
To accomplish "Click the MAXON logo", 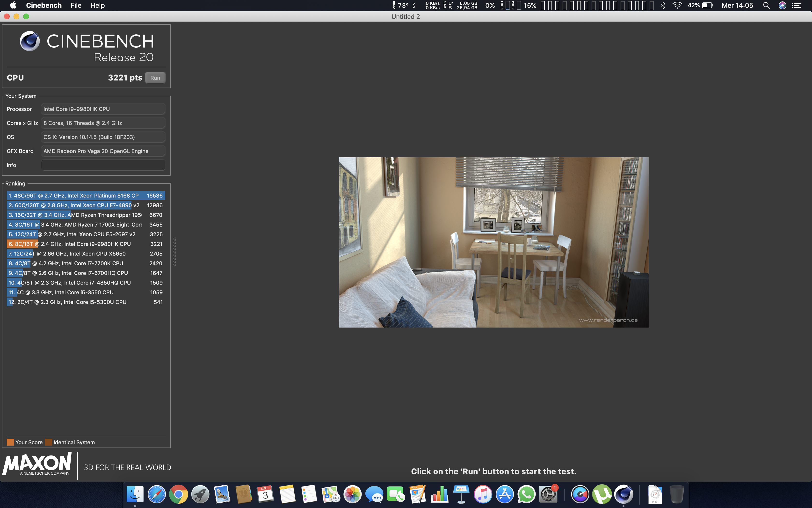I will pyautogui.click(x=37, y=464).
